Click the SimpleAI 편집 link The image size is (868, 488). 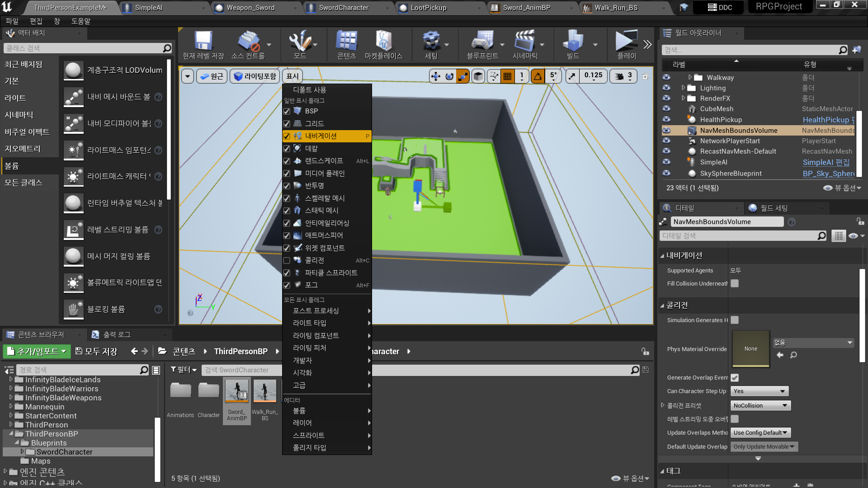pyautogui.click(x=826, y=162)
